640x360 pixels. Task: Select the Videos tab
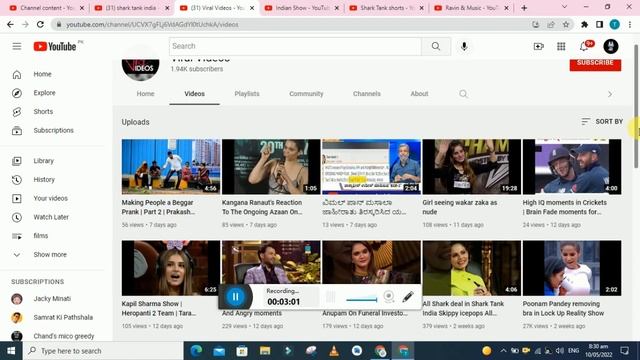click(194, 94)
